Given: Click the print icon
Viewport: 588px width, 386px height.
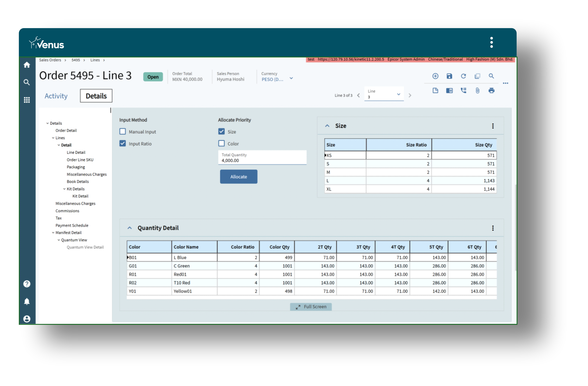Looking at the screenshot, I should click(491, 91).
